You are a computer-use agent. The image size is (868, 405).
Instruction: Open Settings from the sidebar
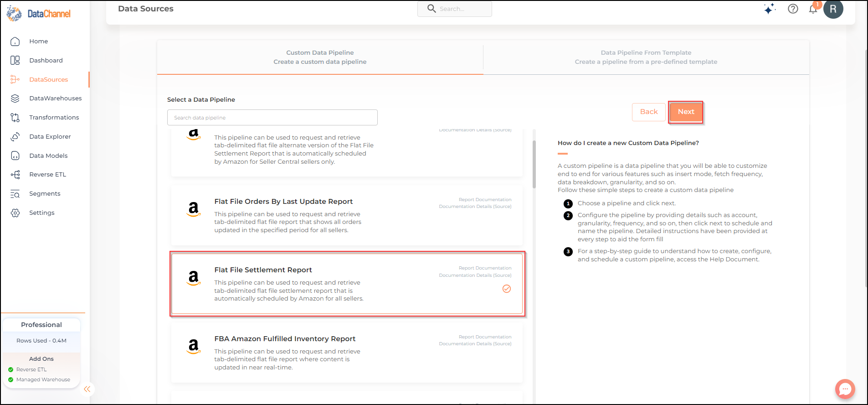[x=42, y=213]
